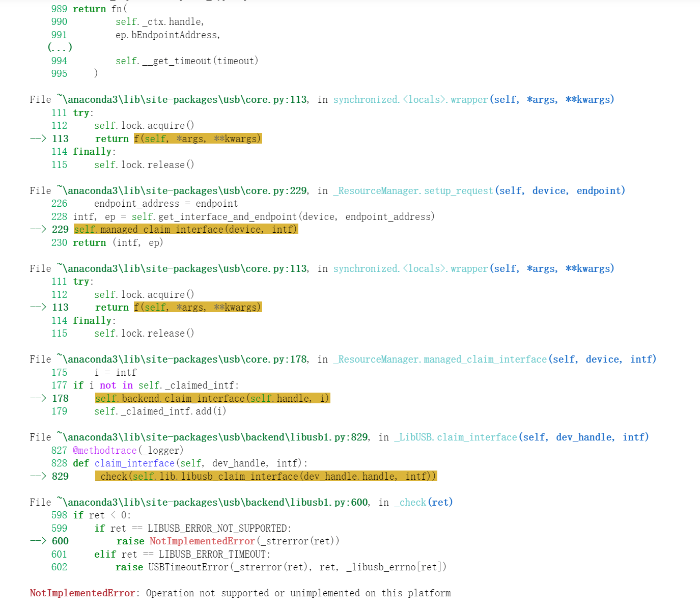Open the _ResourceManager.setup_request function reference

tap(412, 190)
